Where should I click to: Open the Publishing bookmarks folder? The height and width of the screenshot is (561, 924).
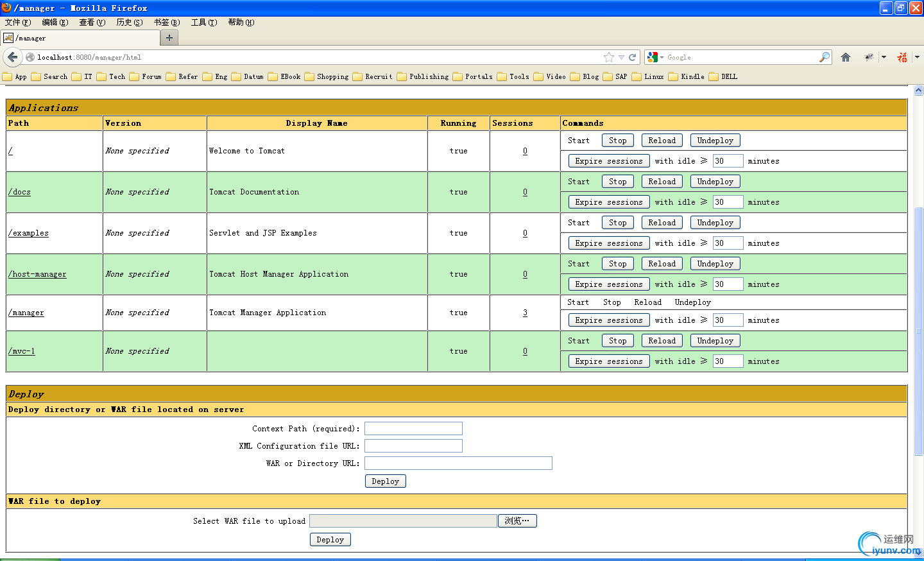(x=423, y=76)
